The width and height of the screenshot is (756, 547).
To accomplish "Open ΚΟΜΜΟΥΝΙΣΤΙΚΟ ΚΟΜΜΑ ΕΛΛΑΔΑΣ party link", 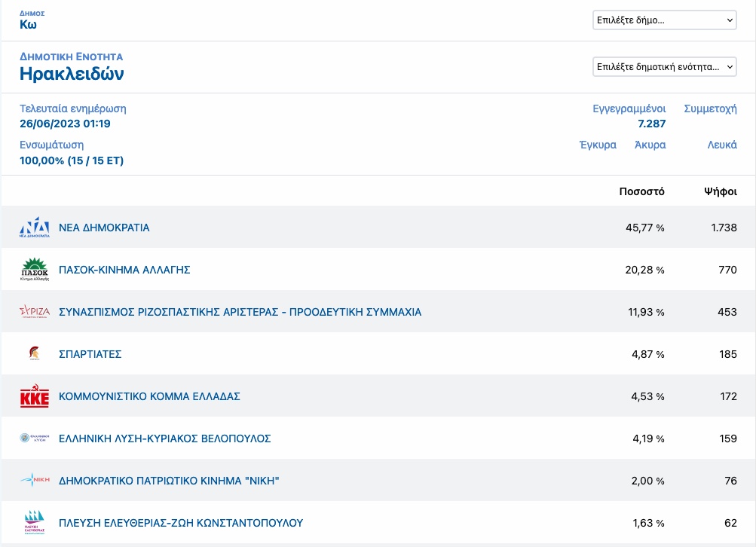I will [149, 396].
